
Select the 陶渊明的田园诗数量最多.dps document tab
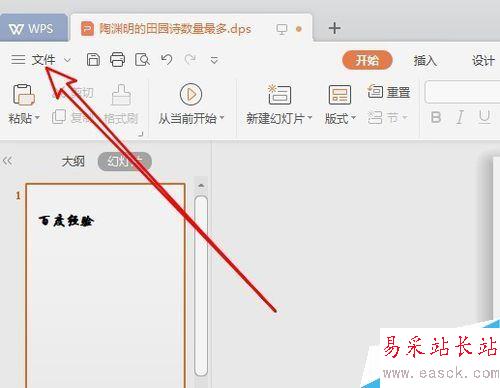pos(192,28)
